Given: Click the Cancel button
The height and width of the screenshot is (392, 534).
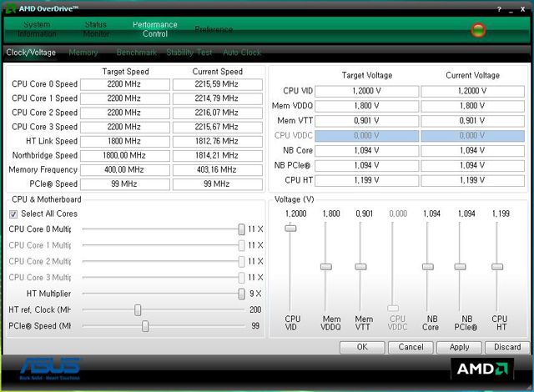Looking at the screenshot, I should pos(411,347).
